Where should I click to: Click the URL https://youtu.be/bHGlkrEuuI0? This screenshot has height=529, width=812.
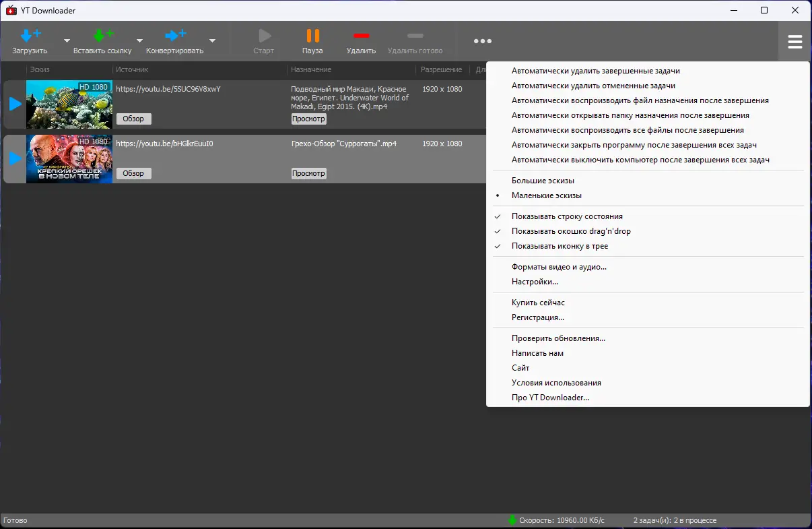tap(164, 144)
